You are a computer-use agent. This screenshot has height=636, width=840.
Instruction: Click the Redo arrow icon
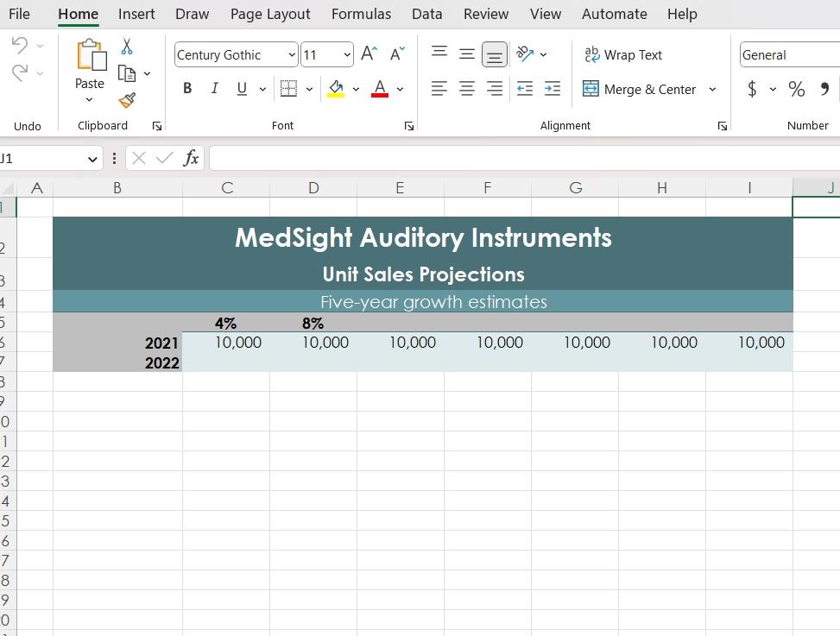[20, 72]
